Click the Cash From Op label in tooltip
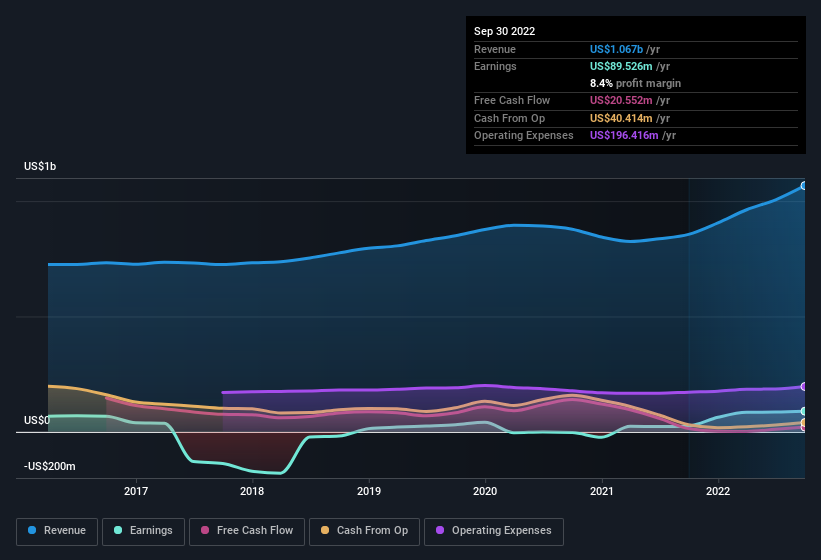Image resolution: width=821 pixels, height=560 pixels. [x=509, y=118]
